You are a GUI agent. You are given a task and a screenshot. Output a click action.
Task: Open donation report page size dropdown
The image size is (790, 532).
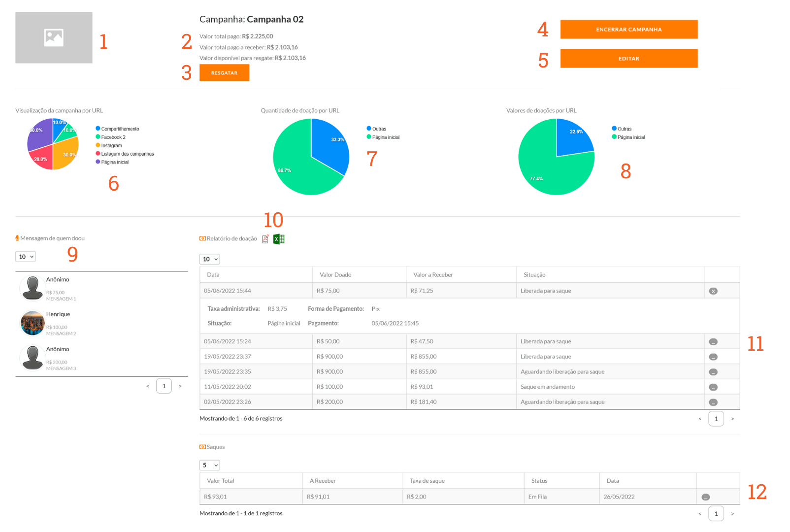209,259
